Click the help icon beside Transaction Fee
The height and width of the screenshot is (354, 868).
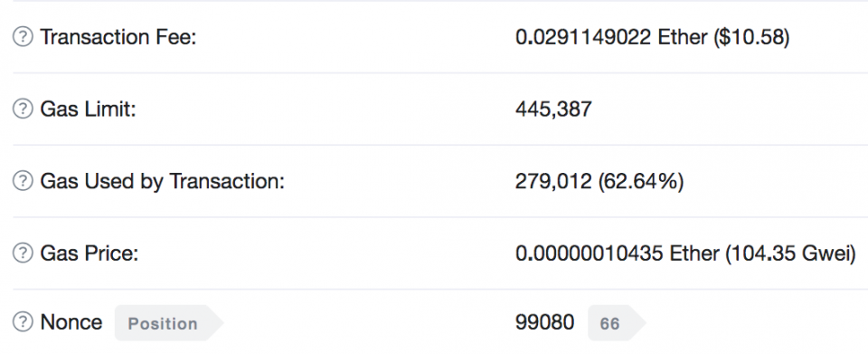click(x=23, y=37)
